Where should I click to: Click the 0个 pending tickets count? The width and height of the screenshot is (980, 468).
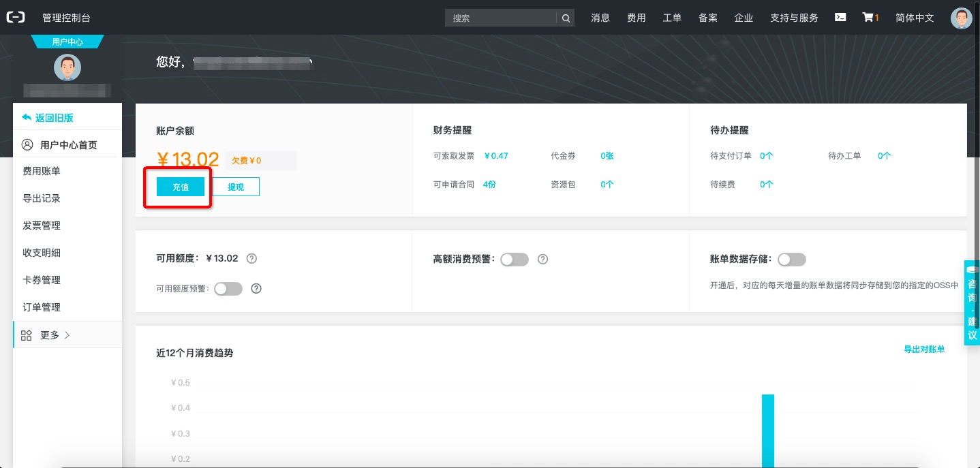tap(885, 156)
